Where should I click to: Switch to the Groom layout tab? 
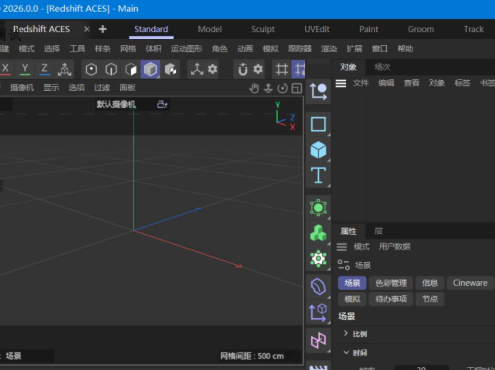coord(421,29)
